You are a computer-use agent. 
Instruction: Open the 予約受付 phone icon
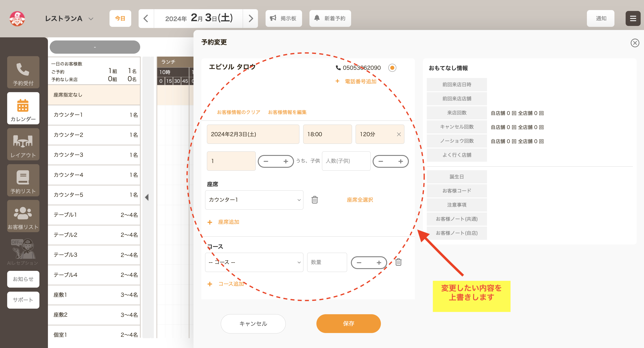click(23, 72)
